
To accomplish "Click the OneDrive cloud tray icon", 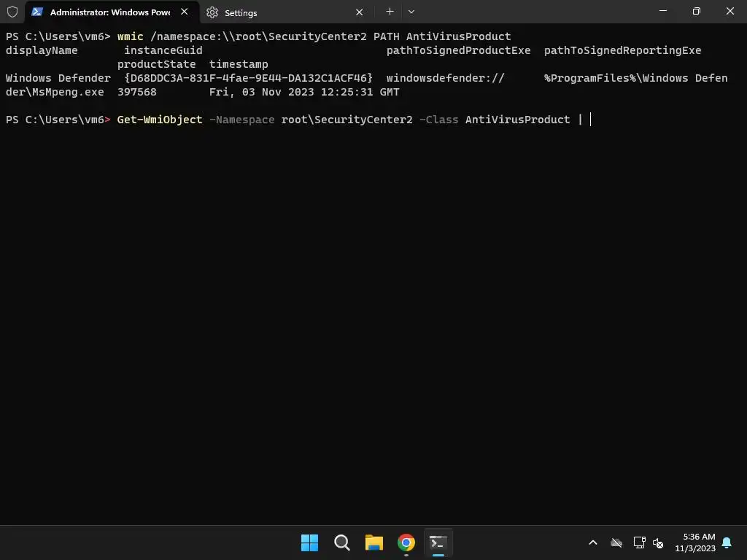I will [x=616, y=542].
